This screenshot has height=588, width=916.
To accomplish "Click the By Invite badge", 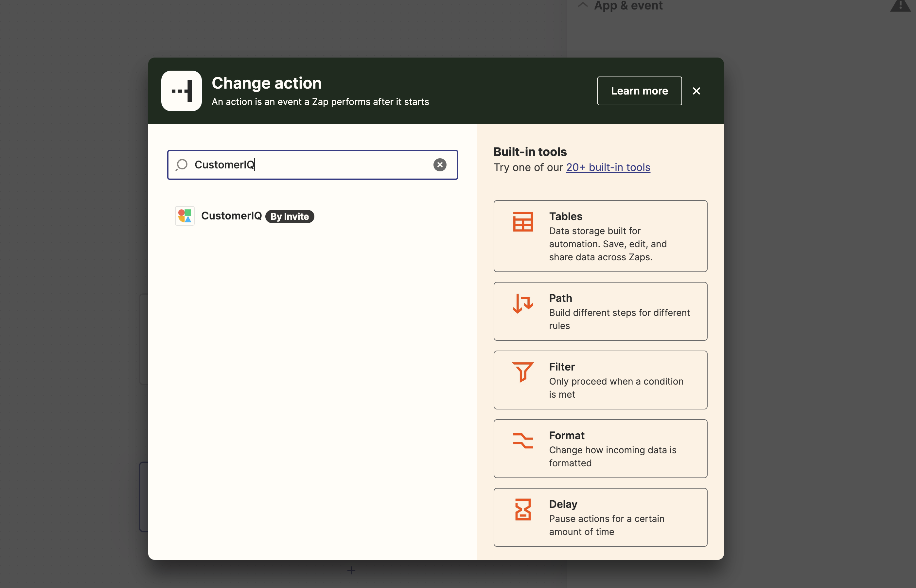I will pos(290,216).
